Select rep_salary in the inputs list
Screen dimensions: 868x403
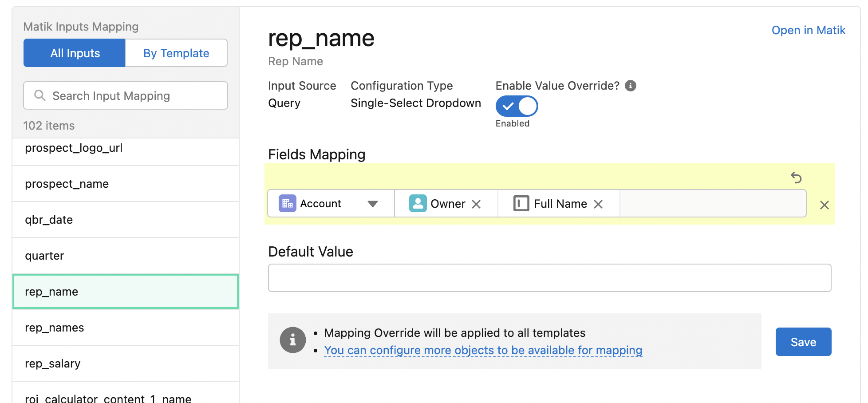click(126, 363)
